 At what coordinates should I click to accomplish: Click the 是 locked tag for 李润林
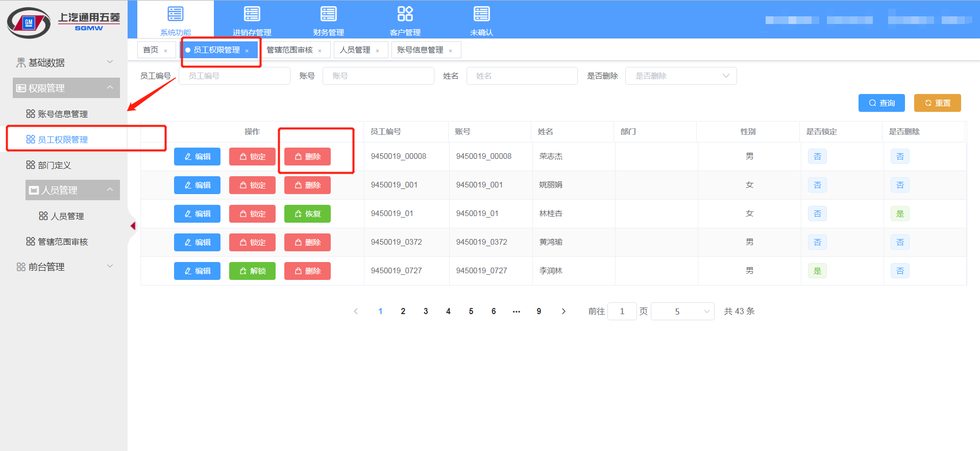click(x=817, y=271)
